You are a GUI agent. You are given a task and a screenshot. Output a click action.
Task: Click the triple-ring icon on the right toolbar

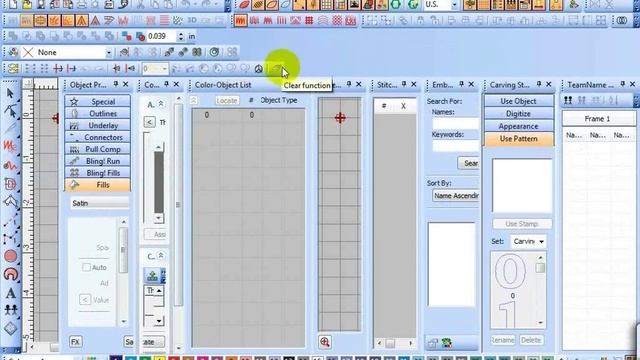click(622, 20)
